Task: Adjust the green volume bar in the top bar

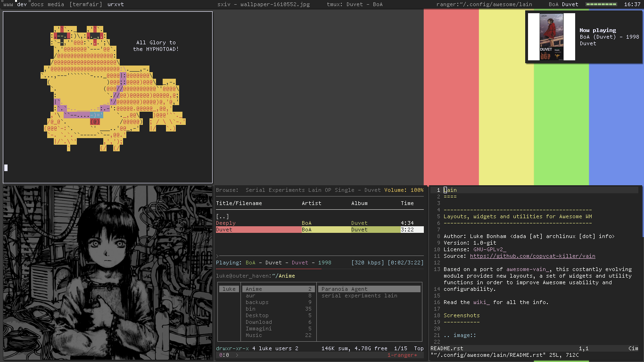Action: click(601, 4)
